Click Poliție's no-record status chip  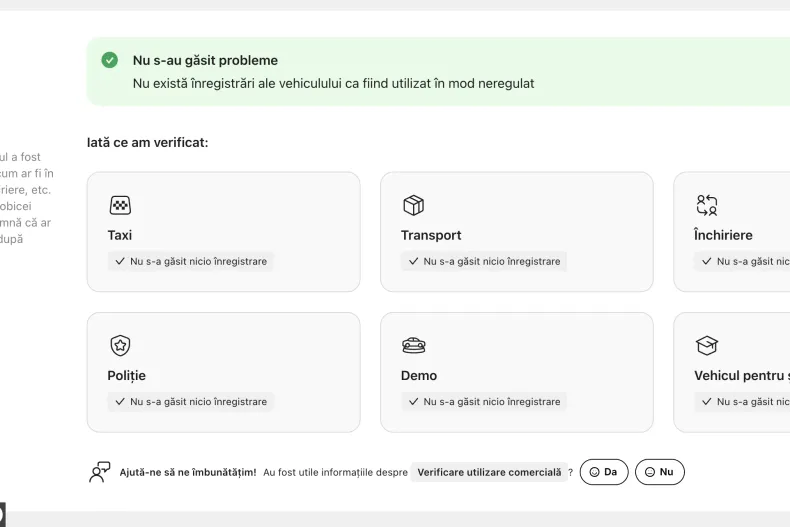click(x=190, y=401)
